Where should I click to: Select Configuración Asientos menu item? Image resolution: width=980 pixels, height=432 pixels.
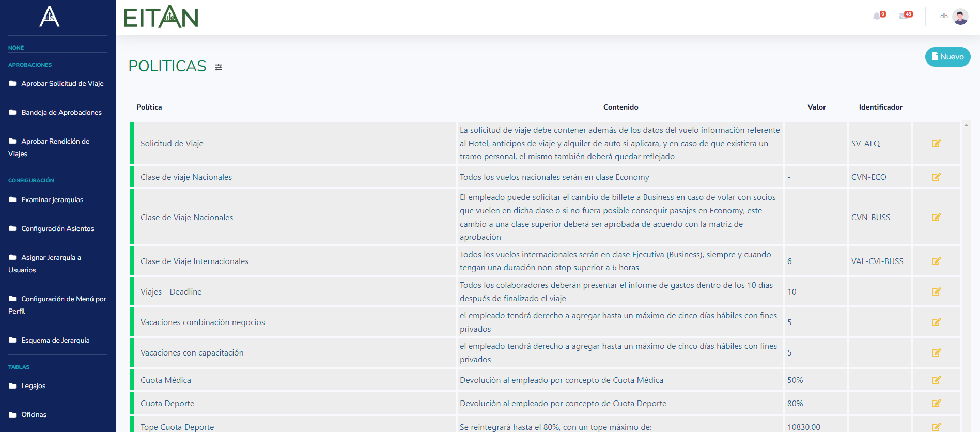click(57, 229)
